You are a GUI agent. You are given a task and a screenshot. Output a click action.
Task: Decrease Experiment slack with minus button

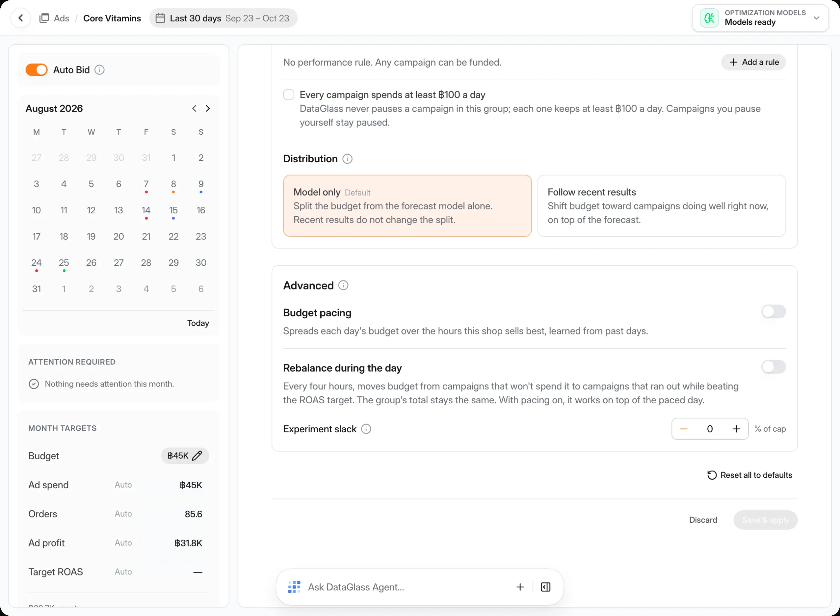[683, 429]
